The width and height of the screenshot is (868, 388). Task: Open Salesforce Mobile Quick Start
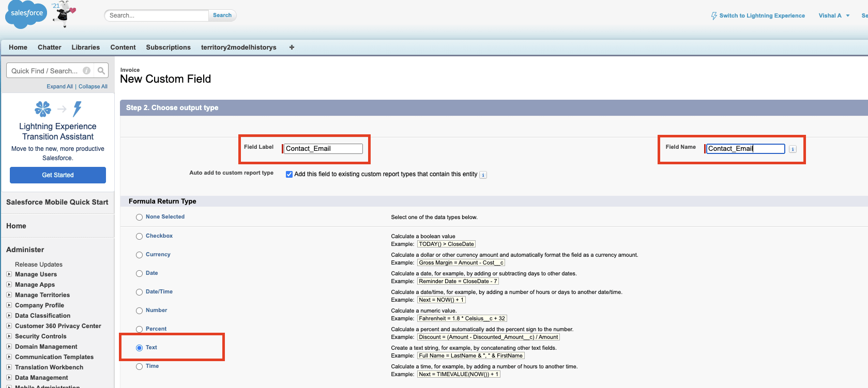pos(57,202)
